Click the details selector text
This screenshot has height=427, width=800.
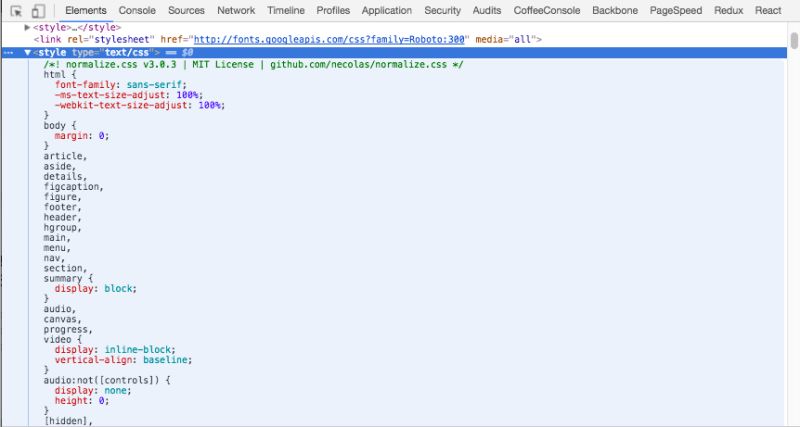65,177
